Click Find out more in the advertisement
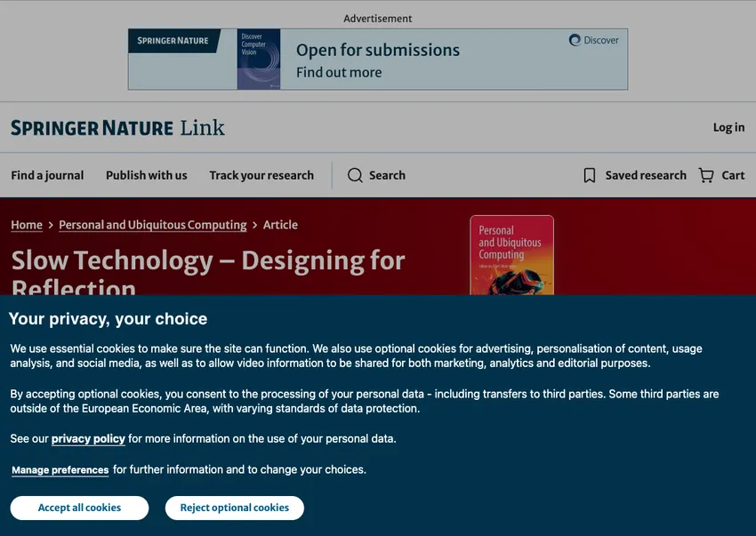 pyautogui.click(x=339, y=72)
